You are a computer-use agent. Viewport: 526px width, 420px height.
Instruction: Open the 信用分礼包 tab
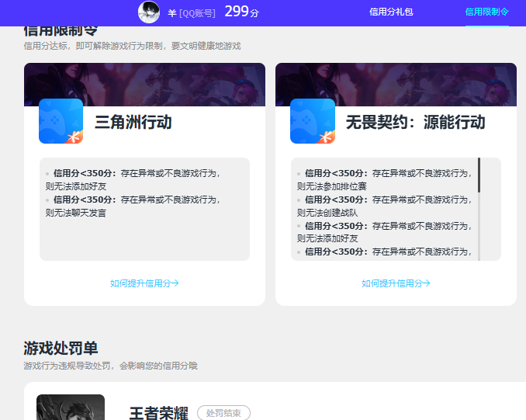point(391,12)
